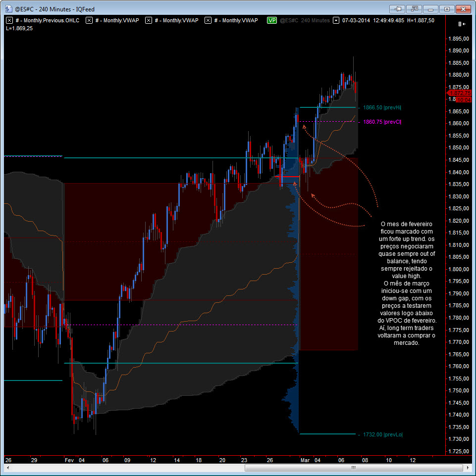Toggle the X box of the Monthly.VWAP right after Monthly.Previous.OHLC
The image size is (476, 476).
(89, 20)
